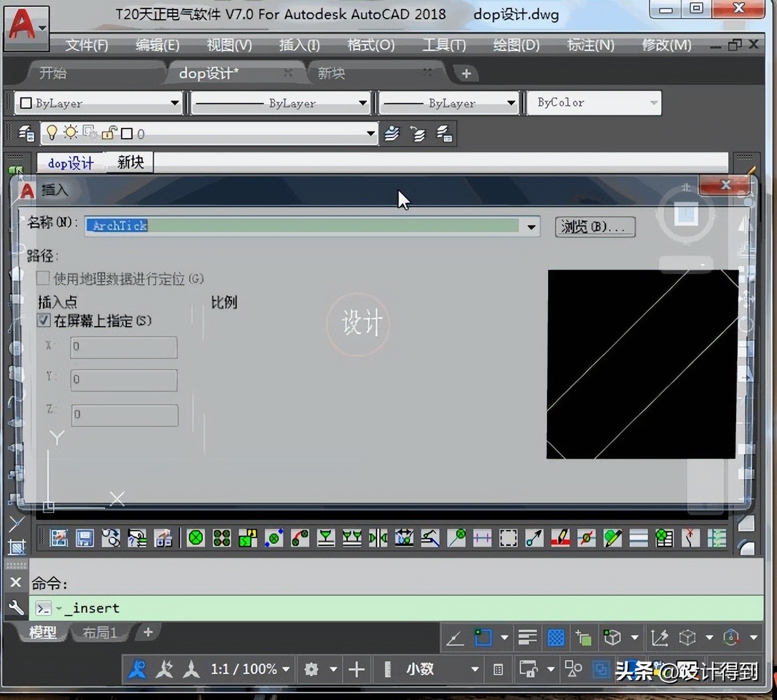
Task: Click the block preview thumbnail
Action: click(x=642, y=364)
